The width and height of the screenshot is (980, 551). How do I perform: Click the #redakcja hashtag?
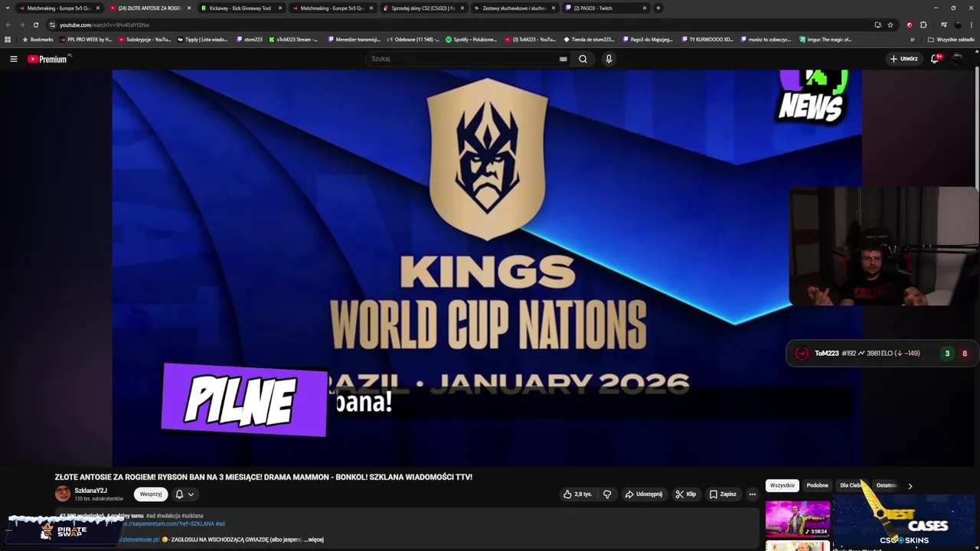click(x=168, y=516)
